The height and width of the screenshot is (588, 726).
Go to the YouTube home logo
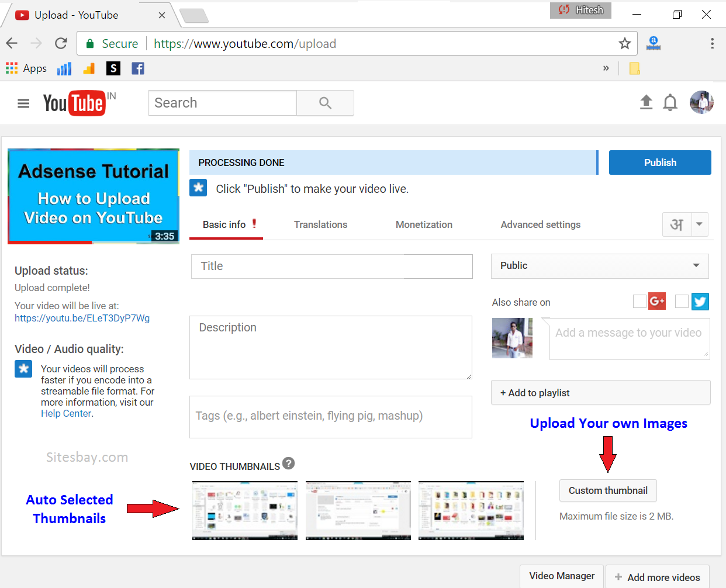(x=75, y=103)
